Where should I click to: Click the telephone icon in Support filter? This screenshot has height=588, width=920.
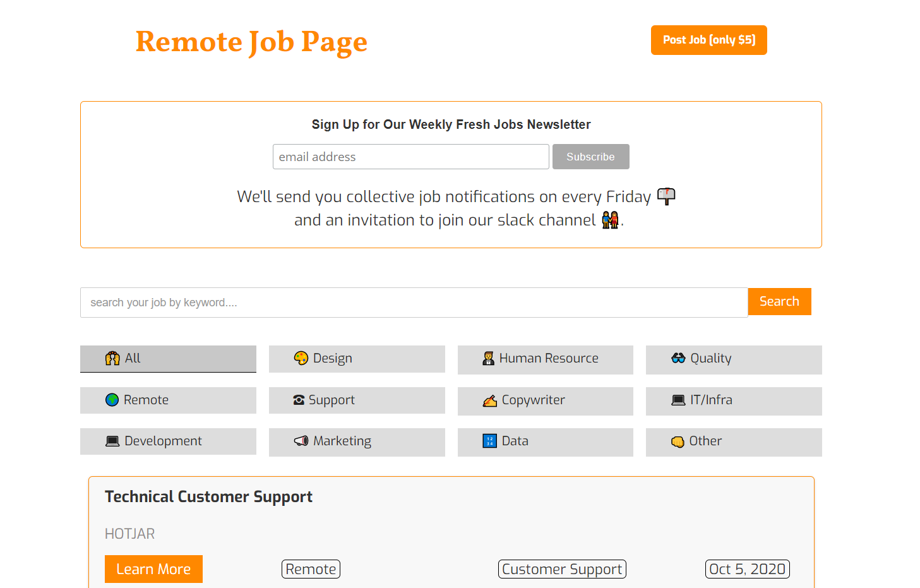299,400
